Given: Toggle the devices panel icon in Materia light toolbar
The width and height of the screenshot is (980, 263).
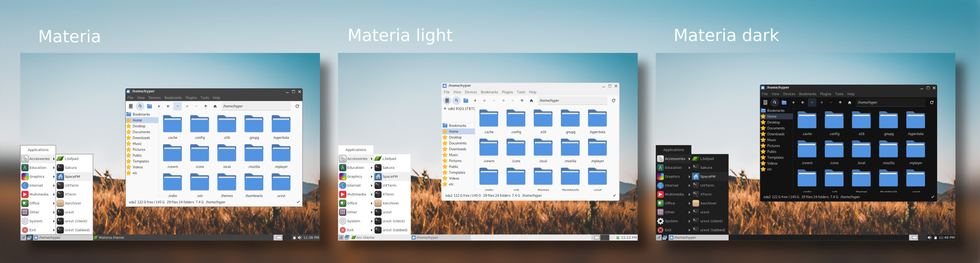Looking at the screenshot, I should [x=447, y=101].
